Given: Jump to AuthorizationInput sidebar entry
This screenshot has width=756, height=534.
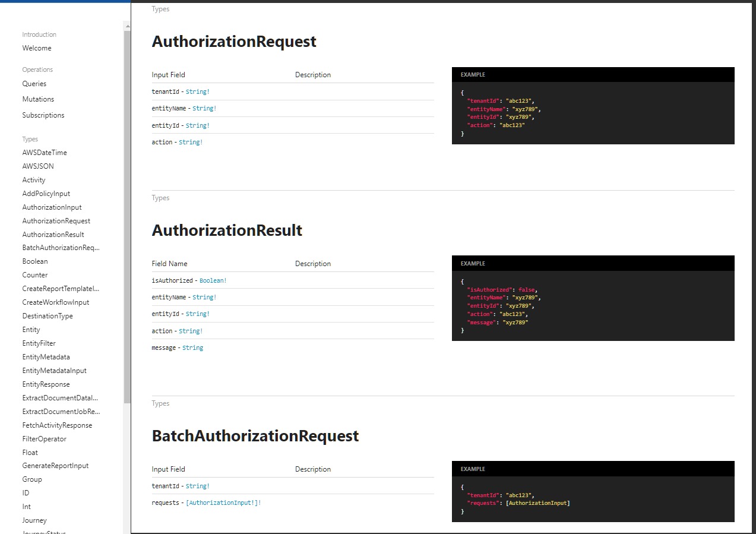Looking at the screenshot, I should pos(52,207).
